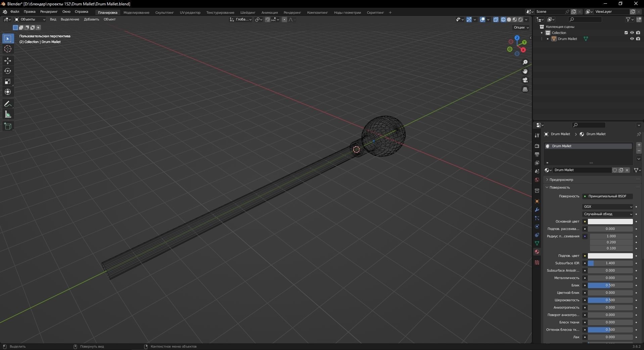This screenshot has width=644, height=350.
Task: Switch to 'Шейдинг' workspace tab
Action: click(248, 12)
